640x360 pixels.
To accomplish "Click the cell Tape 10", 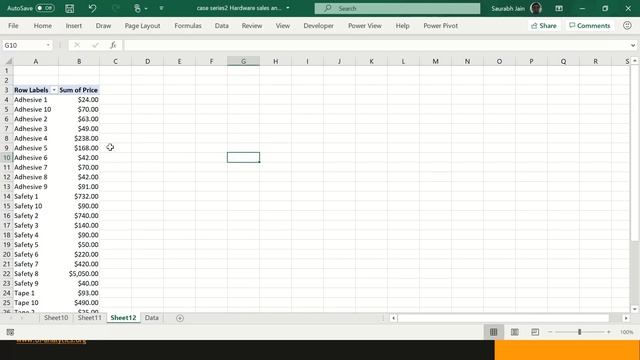I will point(36,303).
